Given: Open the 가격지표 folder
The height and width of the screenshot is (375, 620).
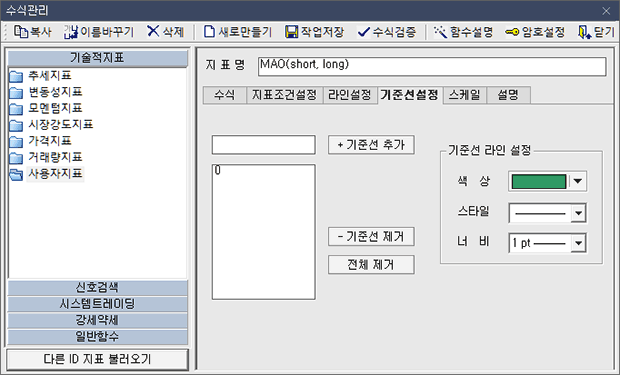Looking at the screenshot, I should click(40, 141).
